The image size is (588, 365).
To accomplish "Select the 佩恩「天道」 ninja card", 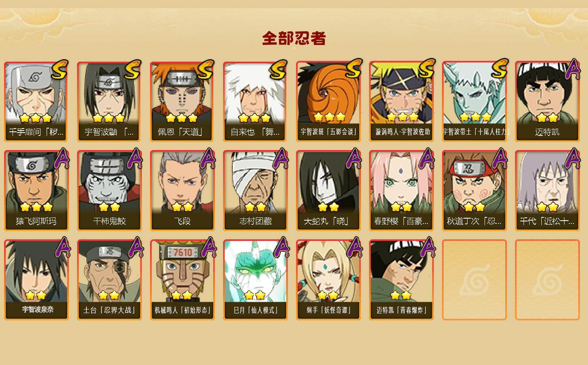I will 182,101.
